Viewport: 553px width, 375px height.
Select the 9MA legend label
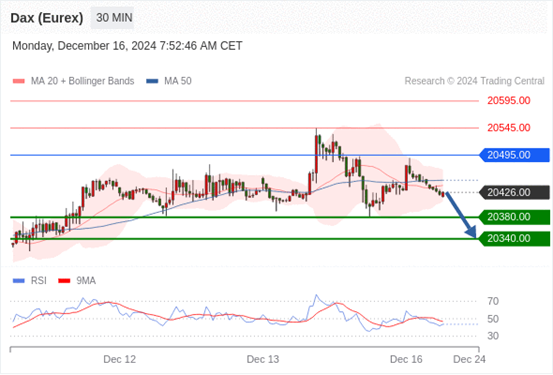point(86,281)
